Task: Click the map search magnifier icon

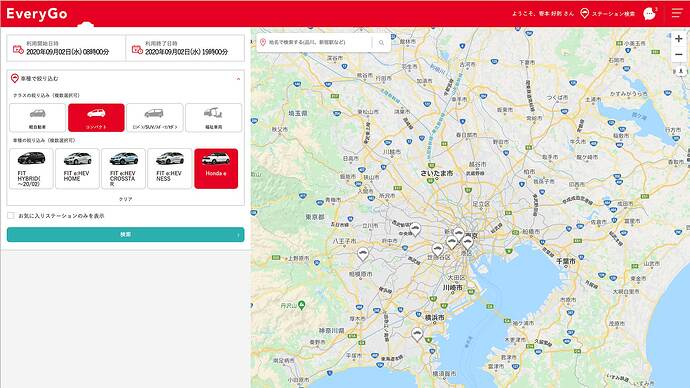Action: pos(381,43)
